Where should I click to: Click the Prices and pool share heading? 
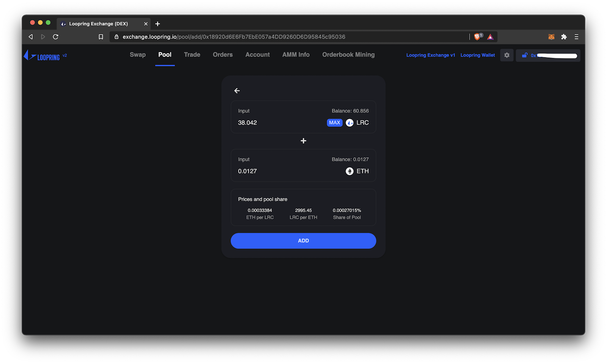point(263,199)
